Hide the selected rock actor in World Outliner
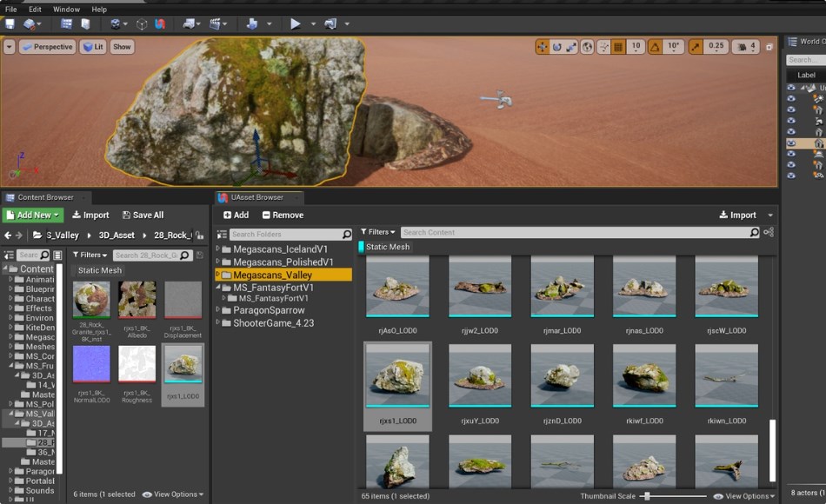 790,143
